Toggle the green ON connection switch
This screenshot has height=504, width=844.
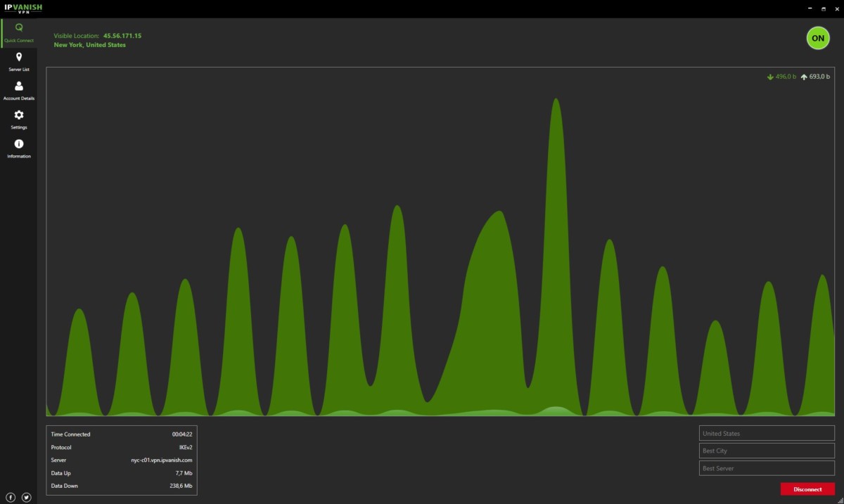coord(817,38)
